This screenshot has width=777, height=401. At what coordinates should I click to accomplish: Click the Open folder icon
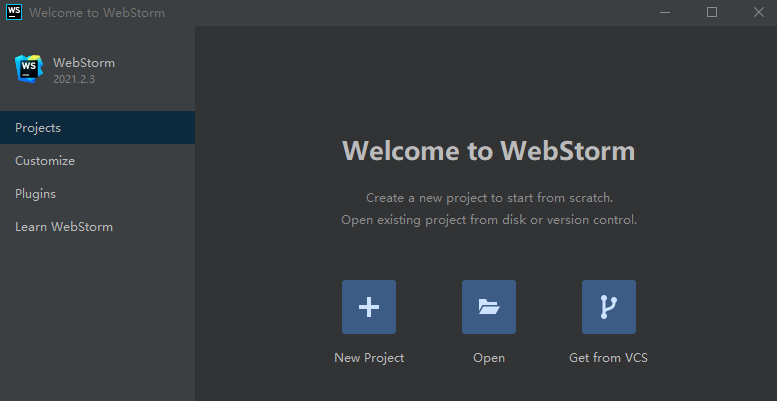point(489,307)
